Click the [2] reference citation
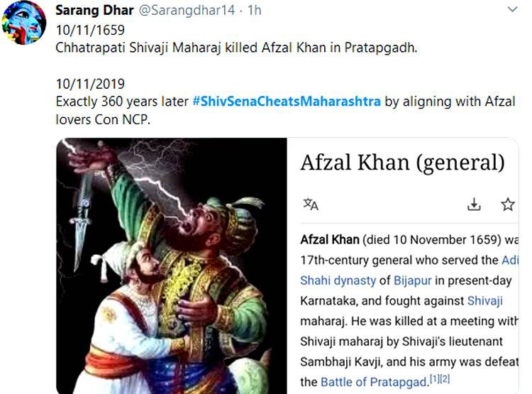532x394 pixels. (445, 378)
